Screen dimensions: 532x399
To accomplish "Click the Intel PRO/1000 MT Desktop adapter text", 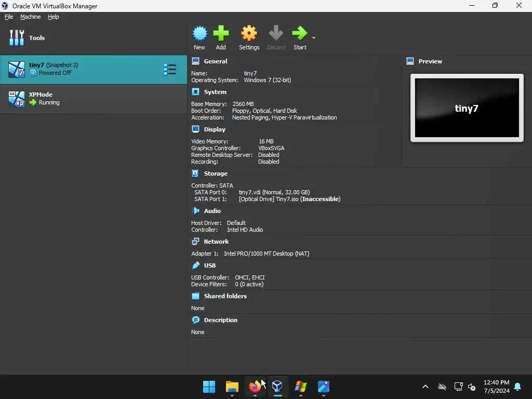I will [x=267, y=254].
